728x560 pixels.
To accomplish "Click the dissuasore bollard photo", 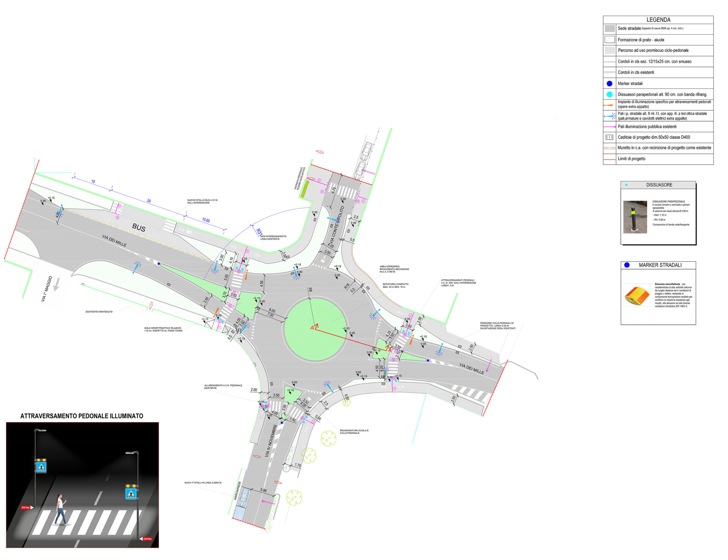I will pyautogui.click(x=635, y=217).
